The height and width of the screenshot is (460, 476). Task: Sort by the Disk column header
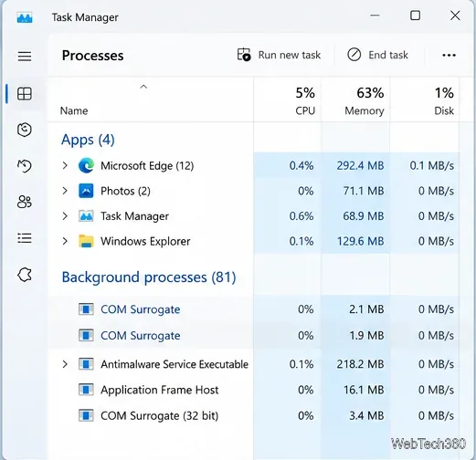point(444,110)
